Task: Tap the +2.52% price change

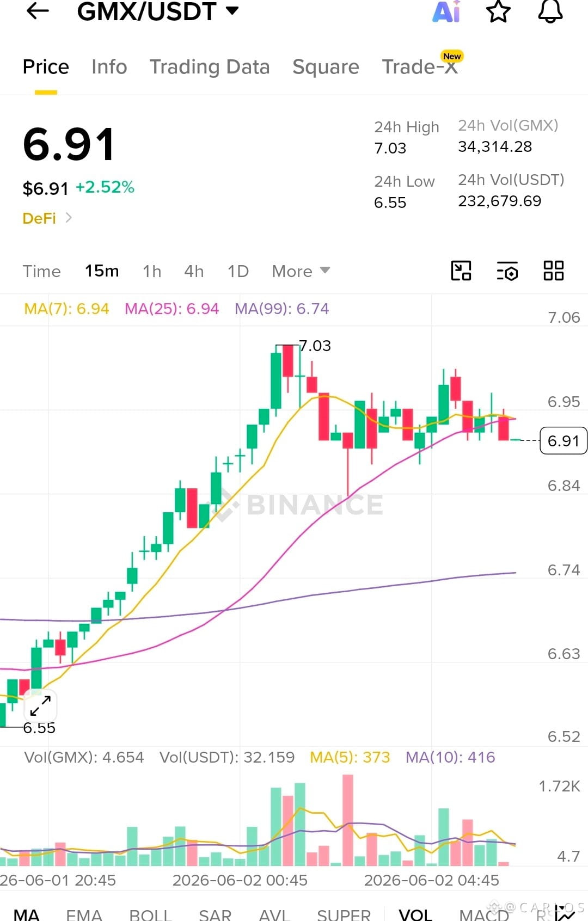Action: [x=105, y=187]
